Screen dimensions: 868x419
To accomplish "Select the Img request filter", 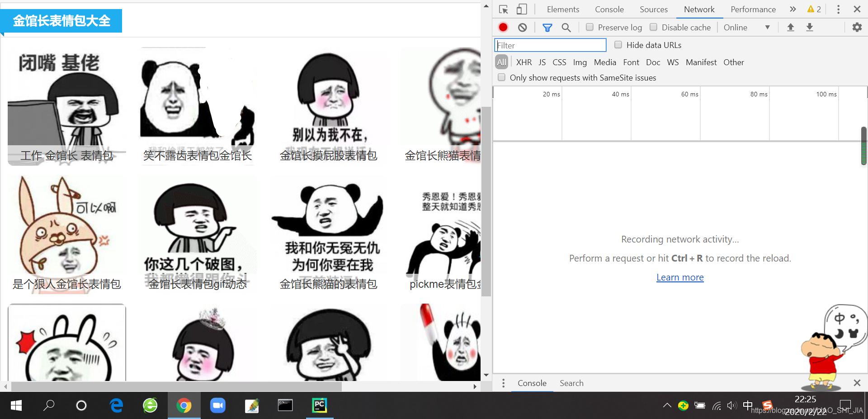I will pyautogui.click(x=580, y=62).
